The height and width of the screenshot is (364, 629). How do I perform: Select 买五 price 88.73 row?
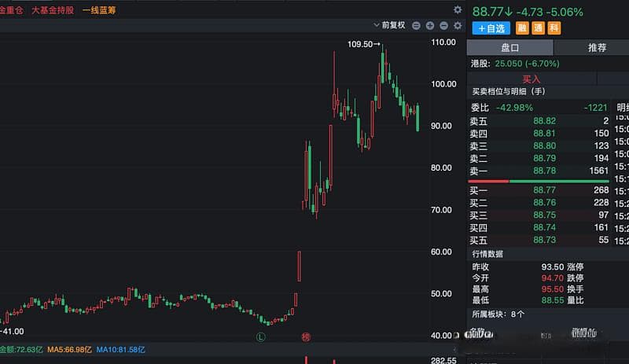tap(539, 240)
